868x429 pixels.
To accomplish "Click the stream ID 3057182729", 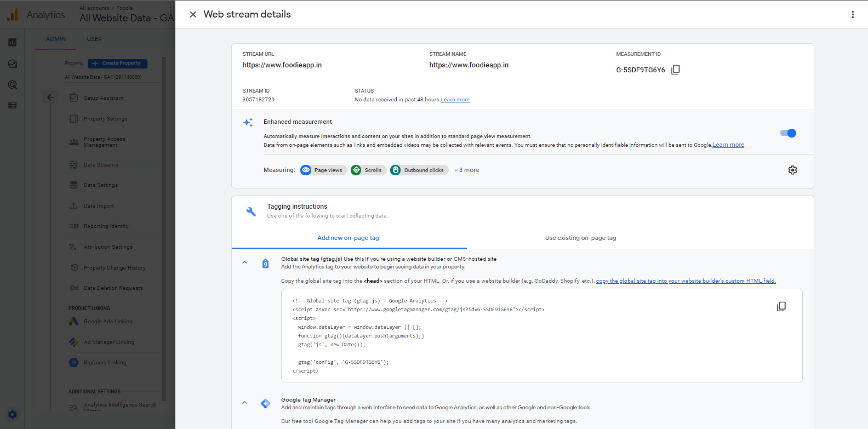I will [259, 100].
